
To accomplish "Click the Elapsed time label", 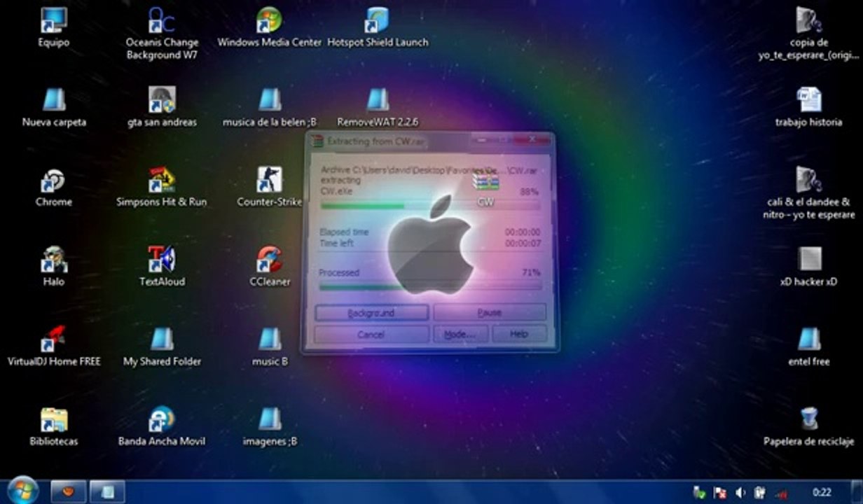I will pyautogui.click(x=344, y=232).
